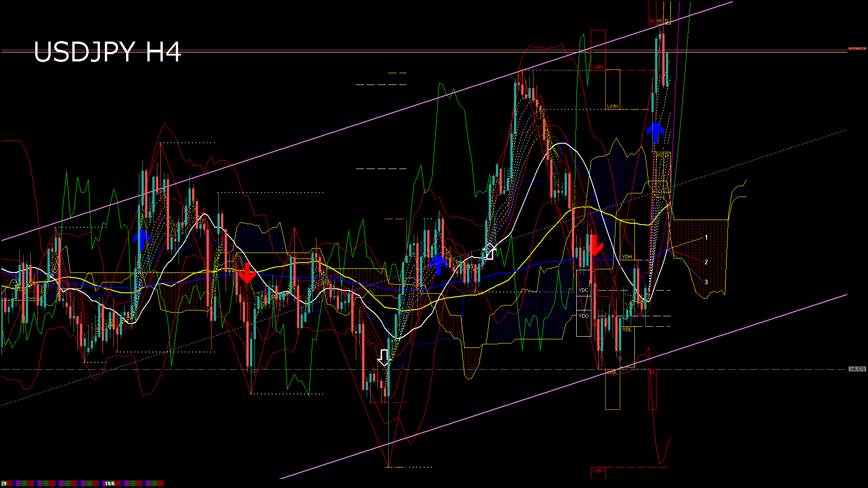Click the LMH level label
This screenshot has height=488, width=868.
point(598,67)
